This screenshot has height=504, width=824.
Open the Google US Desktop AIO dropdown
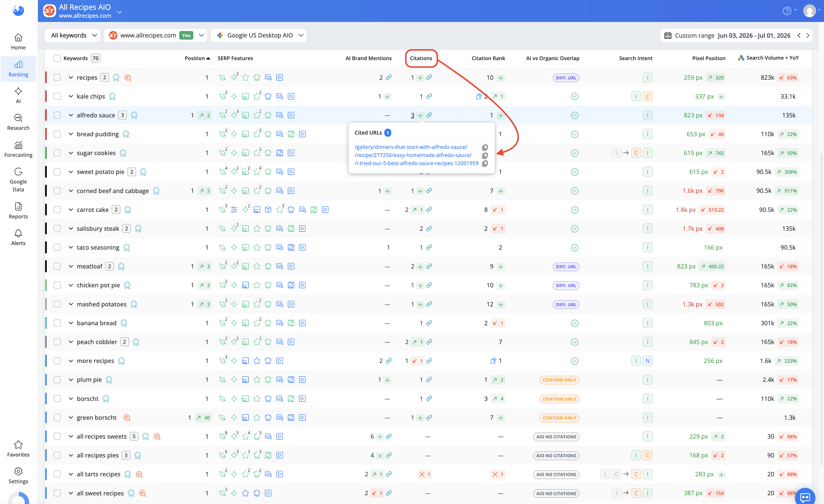click(x=259, y=35)
